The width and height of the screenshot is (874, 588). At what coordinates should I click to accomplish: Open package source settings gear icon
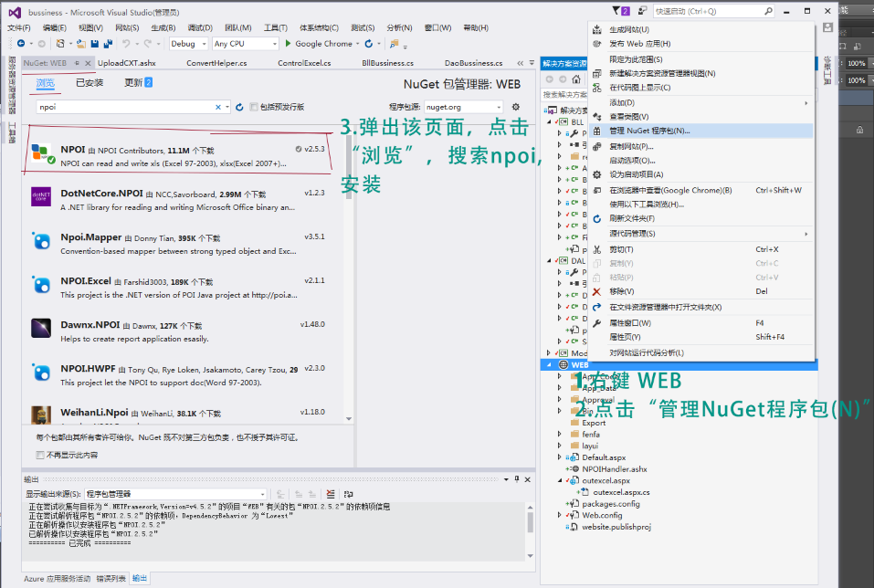[x=515, y=107]
